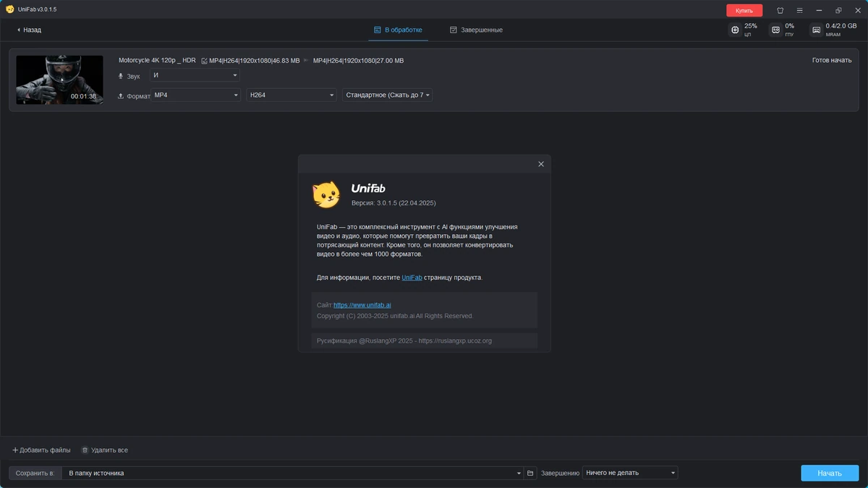The width and height of the screenshot is (868, 488).
Task: Click the trash icon of Удалить все
Action: pos(85,450)
